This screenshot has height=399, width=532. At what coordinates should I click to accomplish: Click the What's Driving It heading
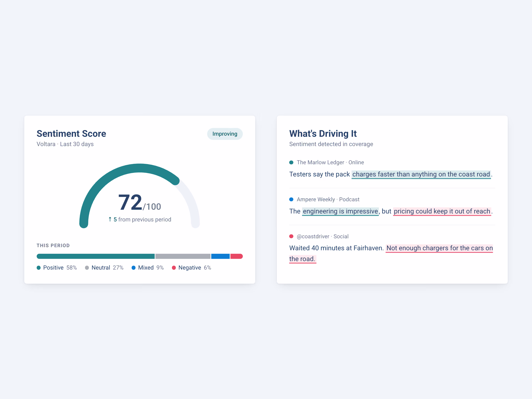point(323,133)
